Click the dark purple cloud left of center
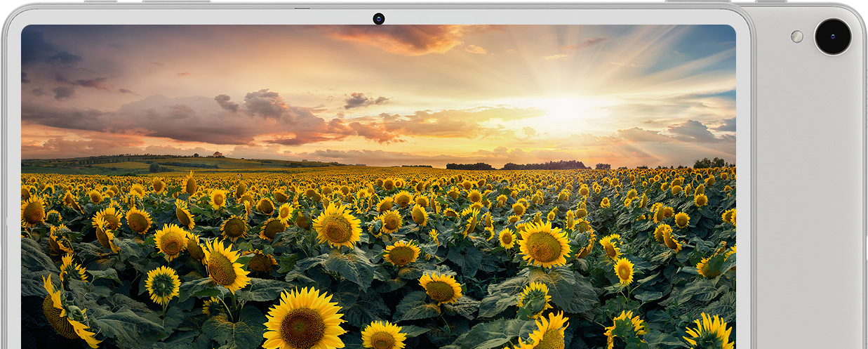The image size is (868, 349). pos(260,105)
